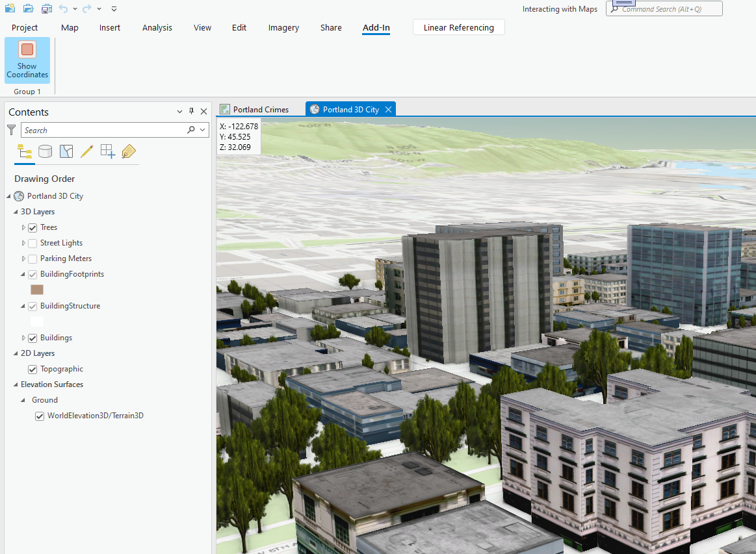The width and height of the screenshot is (756, 554).
Task: Open the List By Labeling tag icon
Action: 128,151
